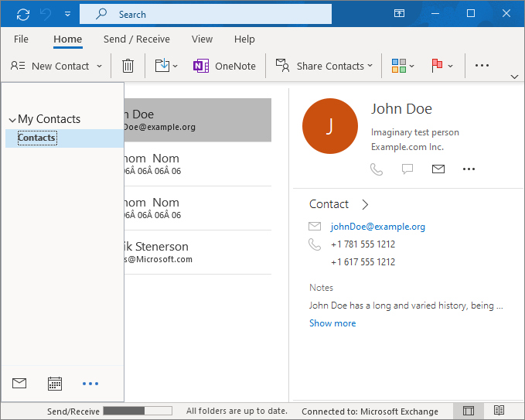Click the Connected to: Microsoft Exchange status
This screenshot has height=420, width=525.
370,411
